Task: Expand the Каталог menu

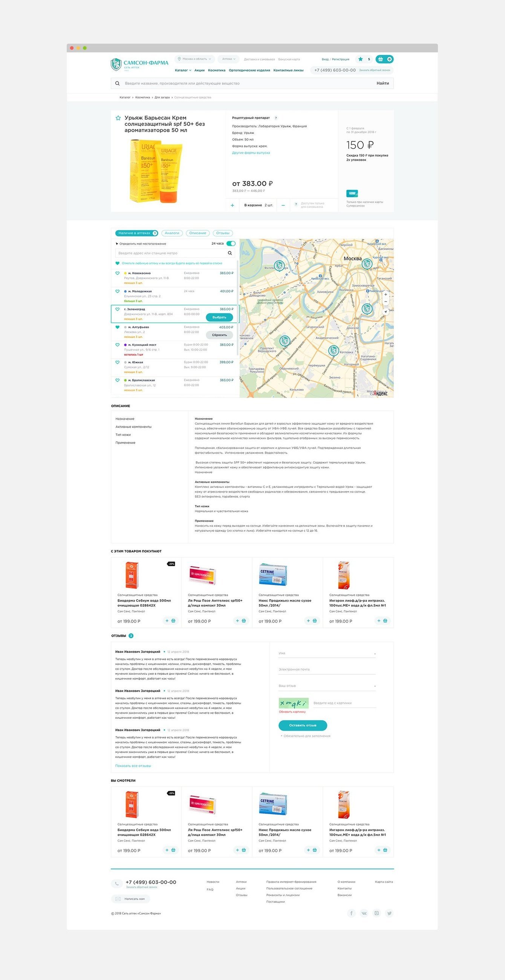Action: pos(183,70)
